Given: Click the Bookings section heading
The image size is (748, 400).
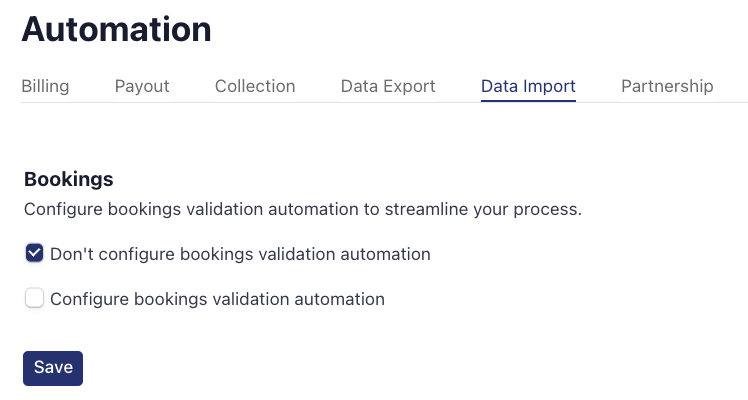Looking at the screenshot, I should click(x=68, y=180).
